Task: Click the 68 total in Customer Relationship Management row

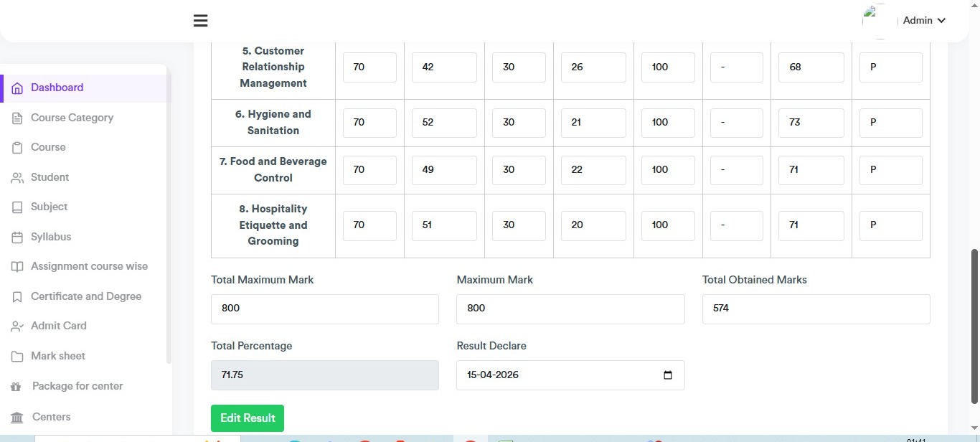Action: pyautogui.click(x=811, y=67)
